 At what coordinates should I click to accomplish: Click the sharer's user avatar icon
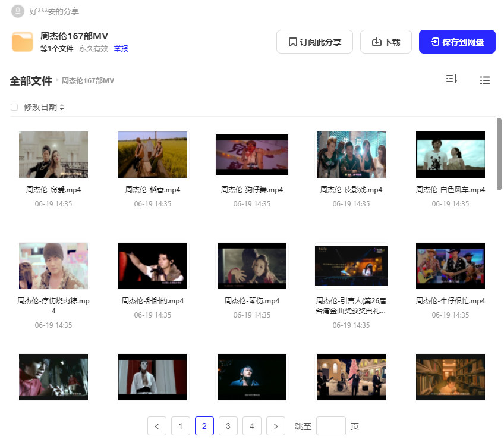click(x=18, y=11)
